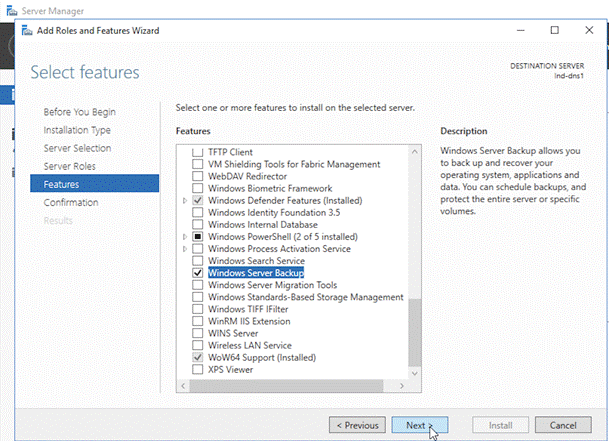The height and width of the screenshot is (441, 609).
Task: Uncheck the Windows Server Backup checkbox
Action: [x=197, y=272]
